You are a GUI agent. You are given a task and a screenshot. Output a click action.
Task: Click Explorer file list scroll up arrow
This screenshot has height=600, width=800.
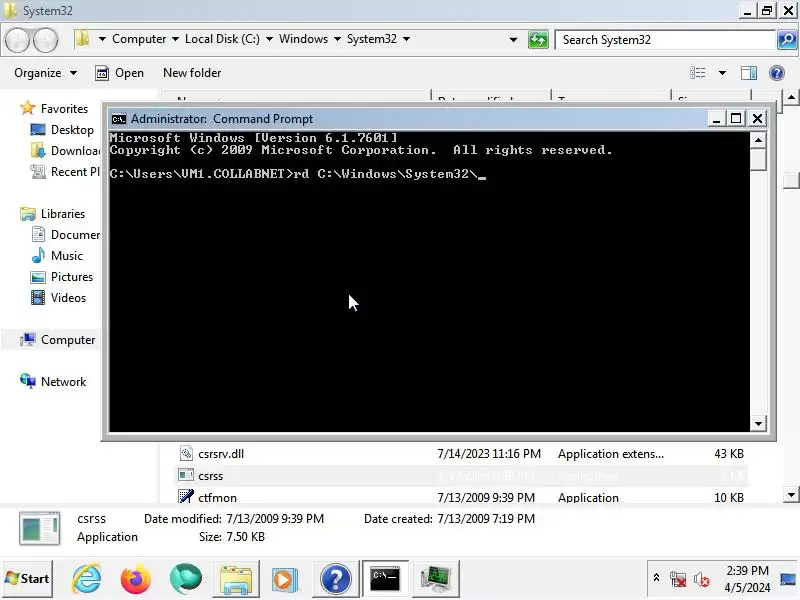(790, 97)
